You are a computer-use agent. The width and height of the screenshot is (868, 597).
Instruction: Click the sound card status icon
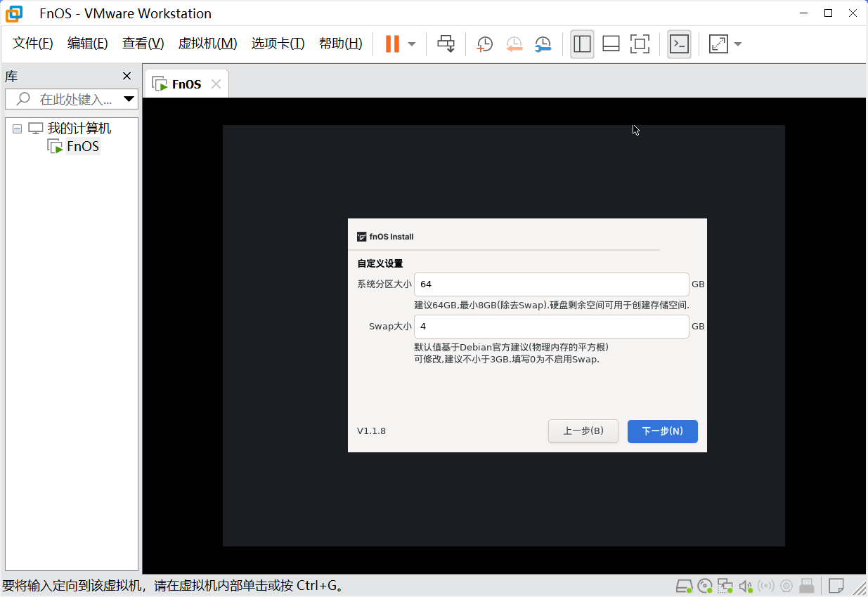(746, 586)
